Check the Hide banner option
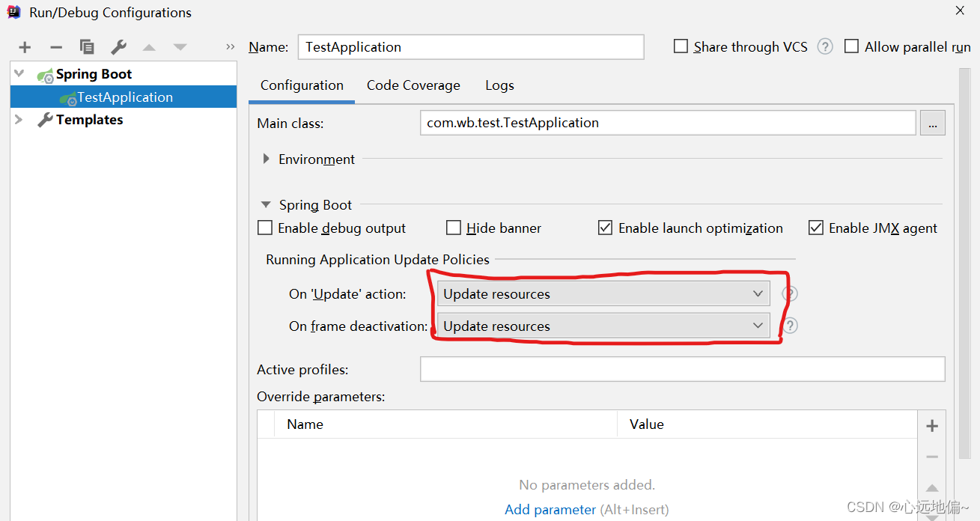The width and height of the screenshot is (980, 521). click(x=454, y=228)
